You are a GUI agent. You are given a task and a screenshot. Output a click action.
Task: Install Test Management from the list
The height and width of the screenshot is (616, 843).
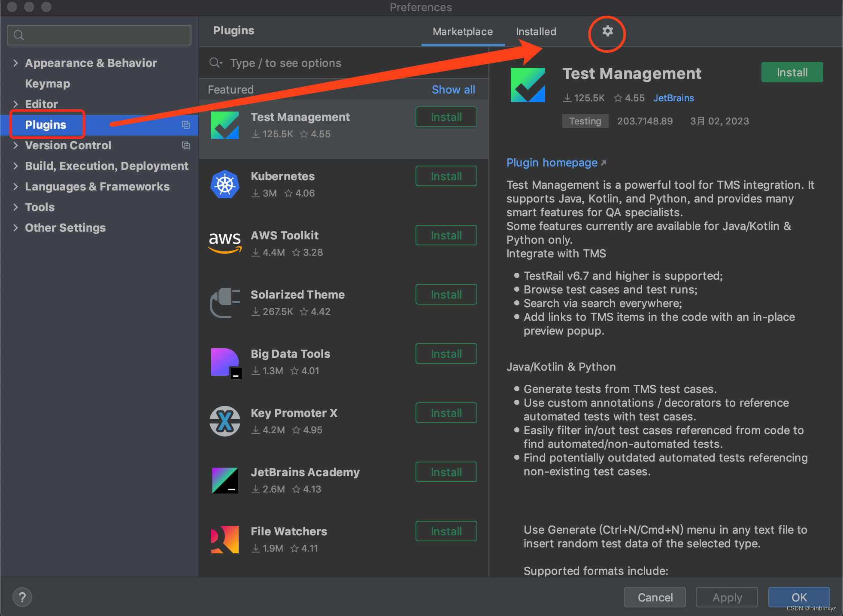446,117
